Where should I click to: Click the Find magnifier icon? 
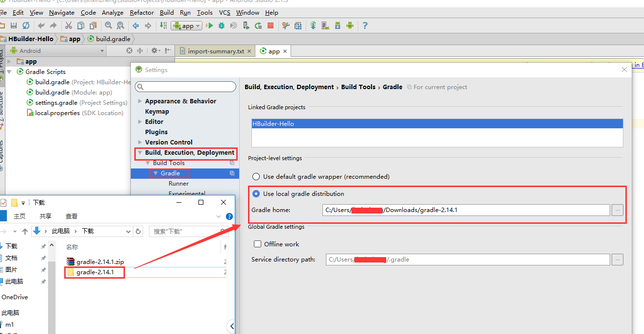pos(108,26)
